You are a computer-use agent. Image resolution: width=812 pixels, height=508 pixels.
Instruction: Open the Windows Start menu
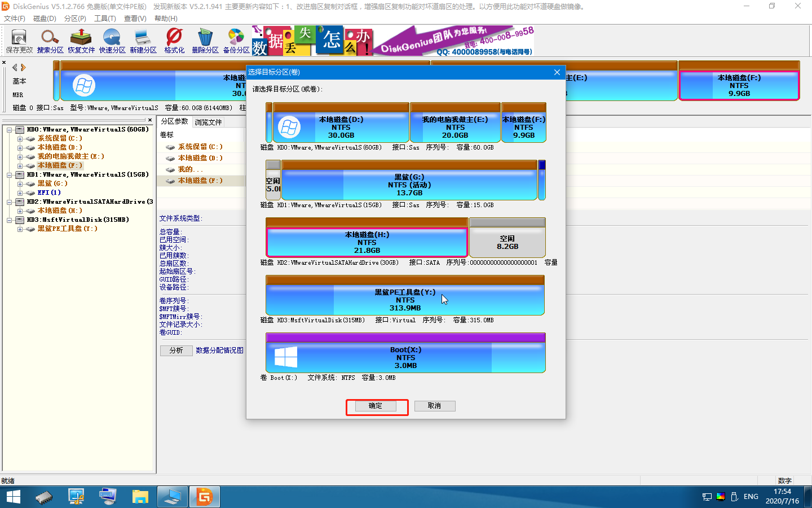click(13, 497)
